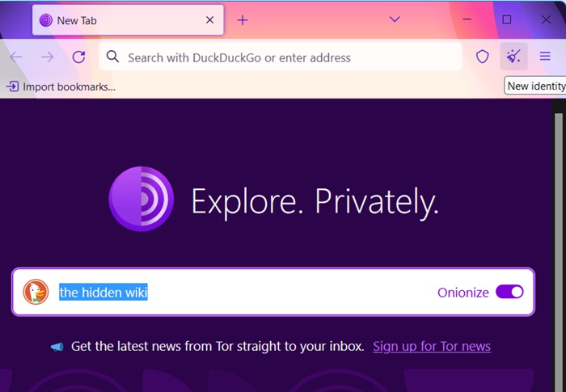Click the DuckDuckGo duck logo
Image resolution: width=566 pixels, height=392 pixels.
point(36,292)
